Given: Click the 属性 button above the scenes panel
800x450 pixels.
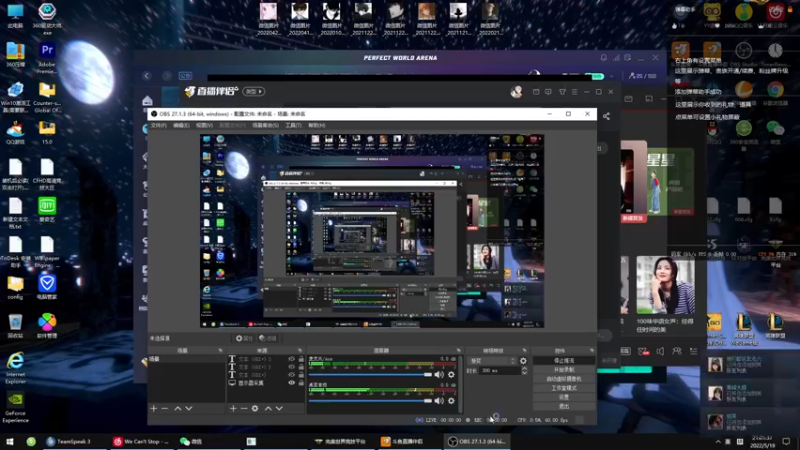Looking at the screenshot, I should click(244, 338).
